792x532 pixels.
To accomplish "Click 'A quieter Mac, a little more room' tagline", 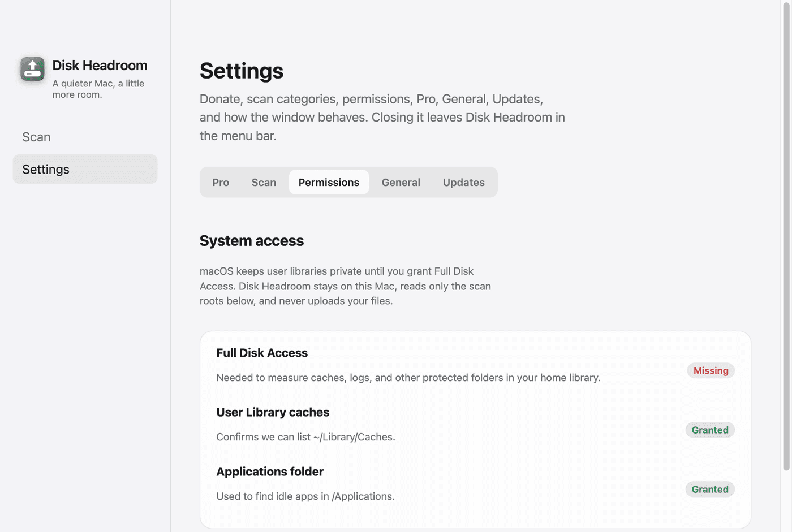I will [98, 89].
